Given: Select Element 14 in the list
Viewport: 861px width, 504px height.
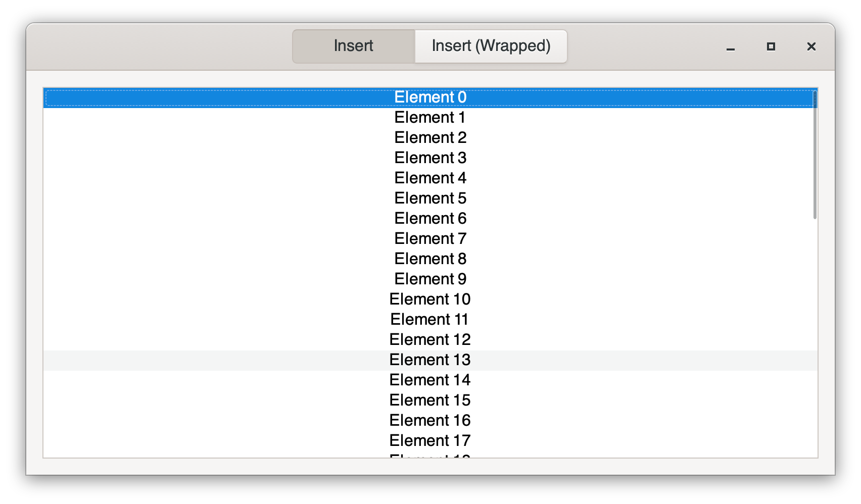Looking at the screenshot, I should (430, 380).
